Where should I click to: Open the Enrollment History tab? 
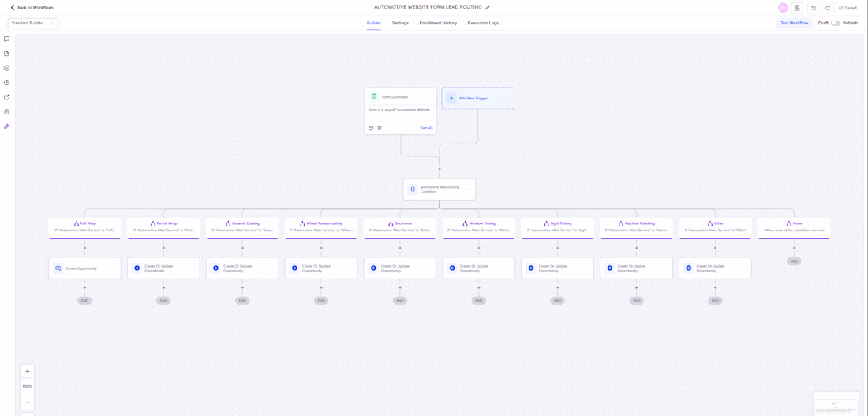[438, 23]
